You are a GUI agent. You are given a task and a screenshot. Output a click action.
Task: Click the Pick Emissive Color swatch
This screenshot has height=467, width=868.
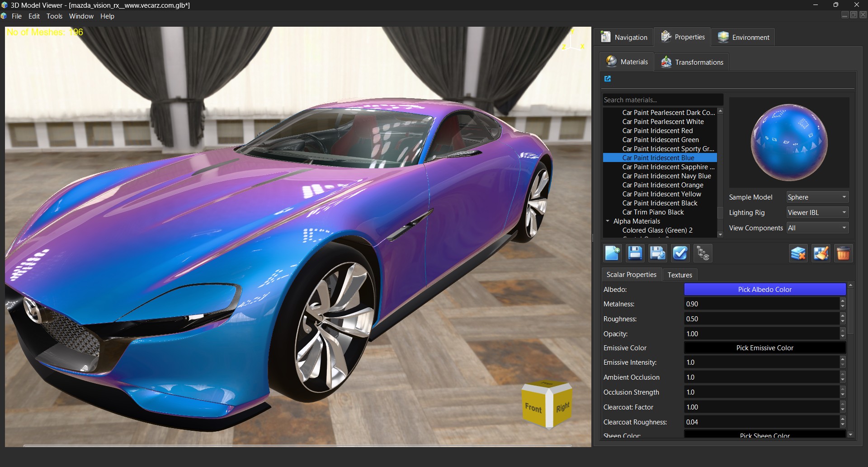764,348
